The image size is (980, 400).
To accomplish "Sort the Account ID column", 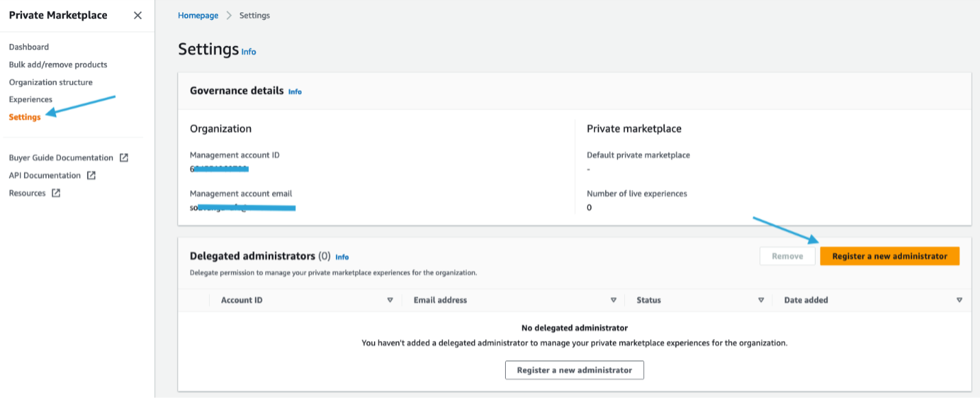I will tap(391, 300).
